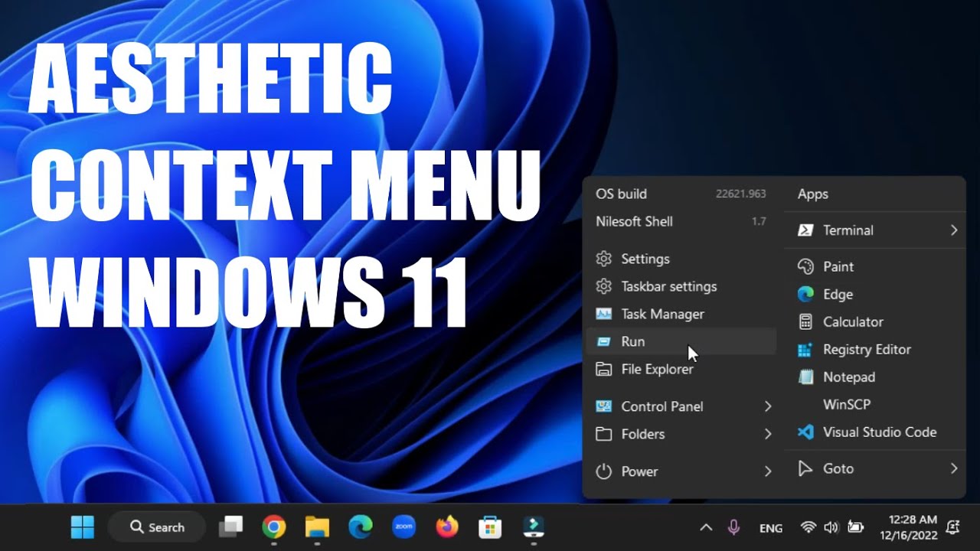Choose Registry Editor menu entry
This screenshot has height=551, width=980.
click(875, 349)
